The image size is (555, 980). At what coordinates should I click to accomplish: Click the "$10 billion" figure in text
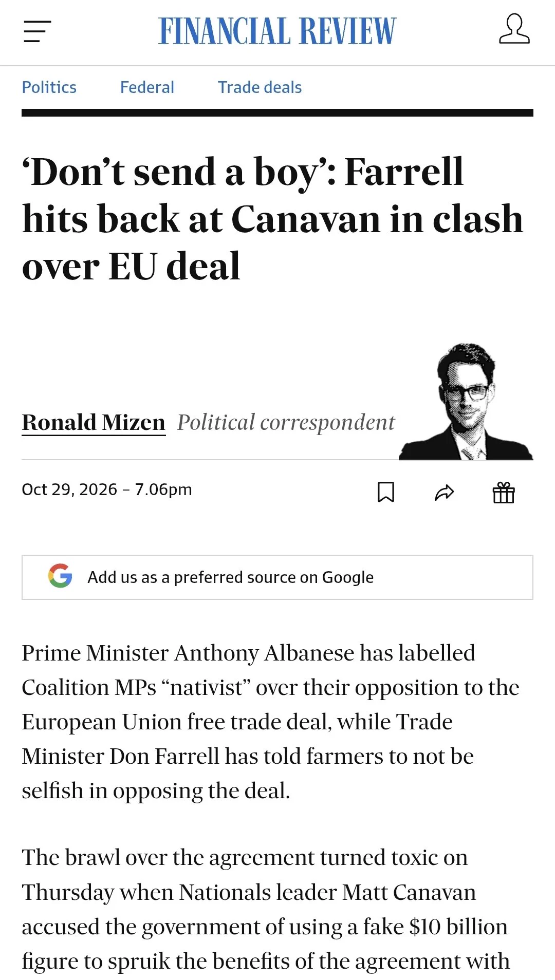pos(458,927)
